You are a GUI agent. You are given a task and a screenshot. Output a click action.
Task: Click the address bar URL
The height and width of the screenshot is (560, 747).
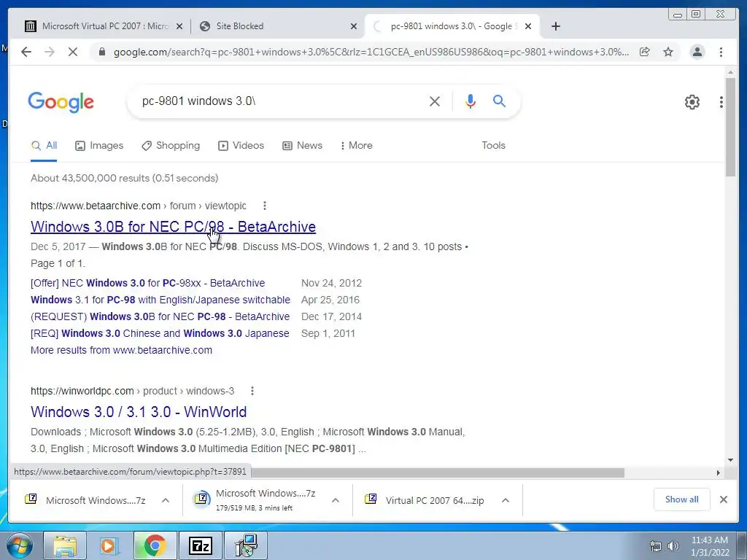click(x=371, y=52)
